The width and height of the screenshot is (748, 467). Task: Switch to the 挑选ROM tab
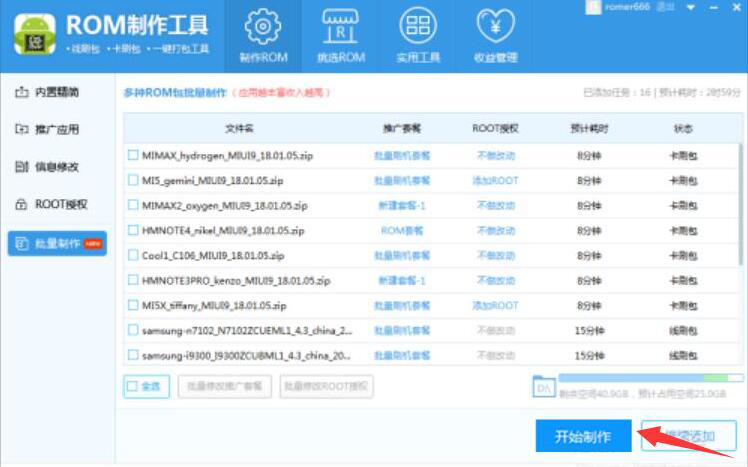(341, 36)
